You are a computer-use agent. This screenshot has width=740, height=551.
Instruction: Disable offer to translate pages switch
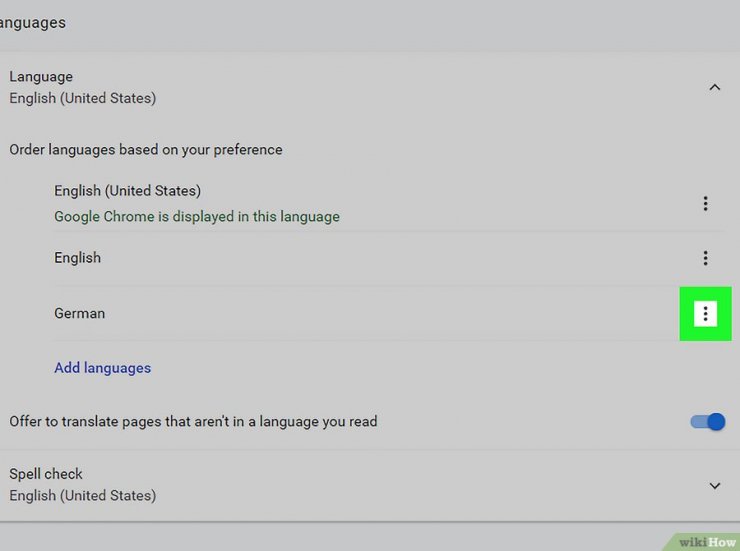[707, 422]
